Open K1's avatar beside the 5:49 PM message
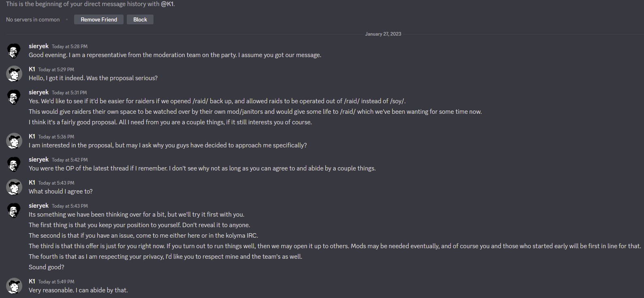Viewport: 644px width, 298px height. point(14,286)
